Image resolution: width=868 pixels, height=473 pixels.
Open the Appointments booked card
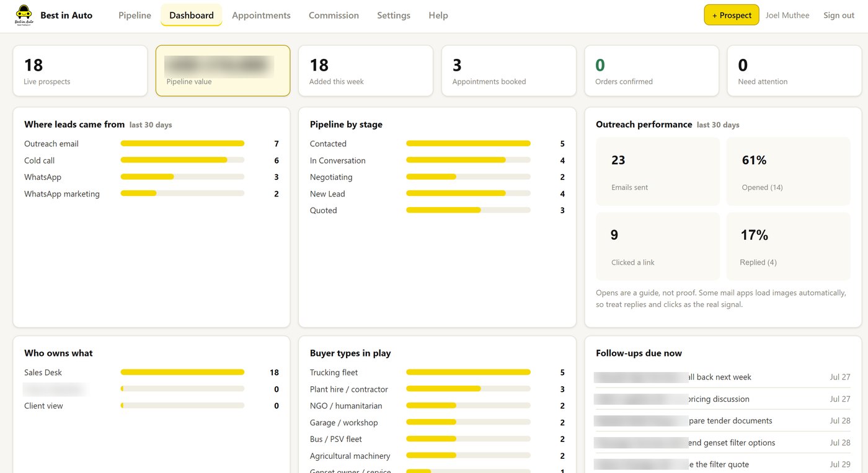point(508,71)
